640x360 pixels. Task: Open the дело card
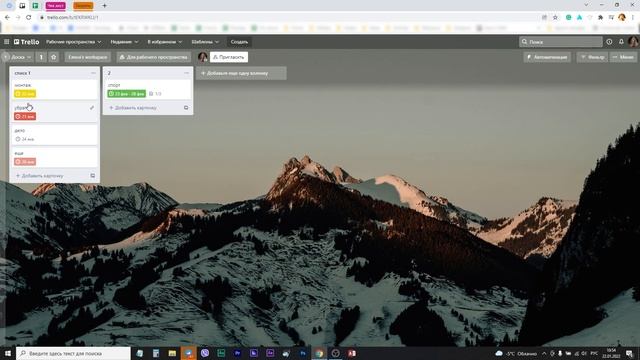pos(54,135)
